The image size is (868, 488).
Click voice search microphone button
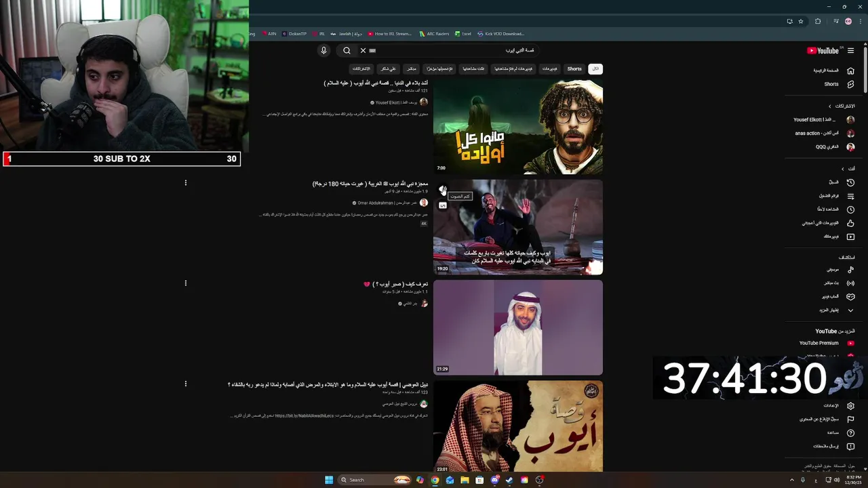click(x=323, y=50)
